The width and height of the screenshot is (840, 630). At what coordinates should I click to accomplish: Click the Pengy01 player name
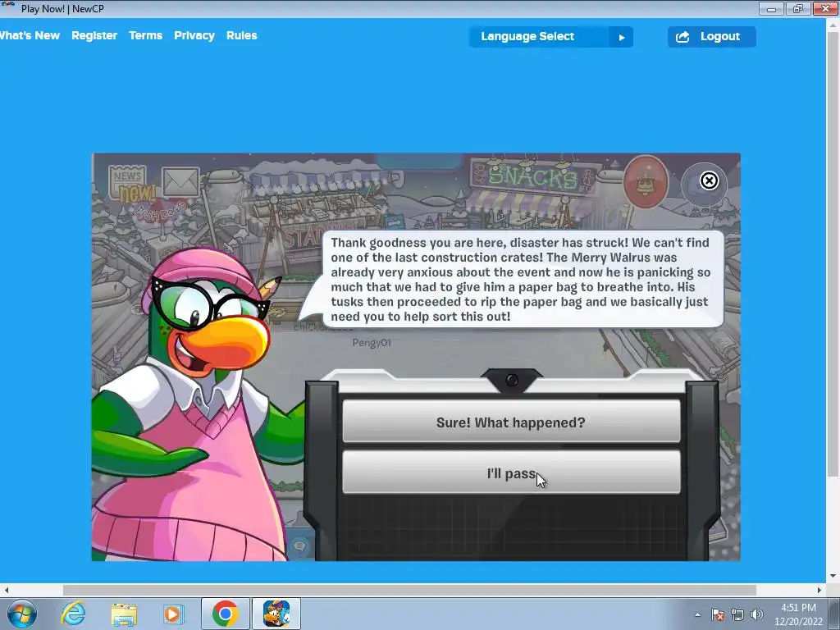372,343
